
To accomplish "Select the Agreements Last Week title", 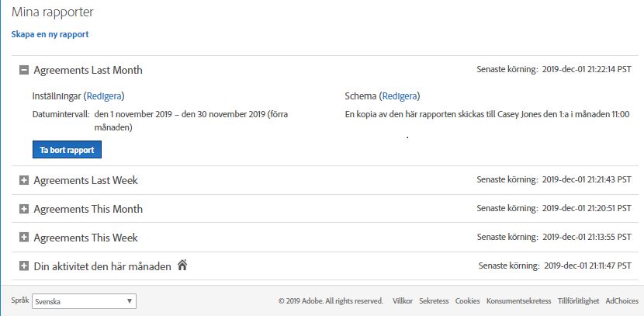I will pyautogui.click(x=86, y=180).
